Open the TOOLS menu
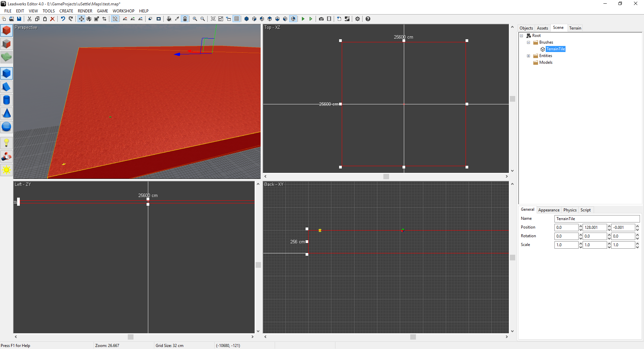Image resolution: width=644 pixels, height=349 pixels. 49,11
